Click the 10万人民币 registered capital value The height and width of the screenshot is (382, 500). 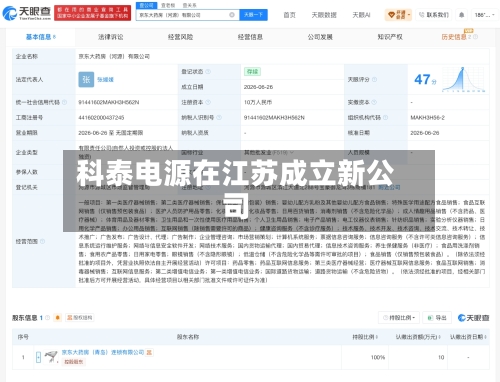pyautogui.click(x=258, y=102)
